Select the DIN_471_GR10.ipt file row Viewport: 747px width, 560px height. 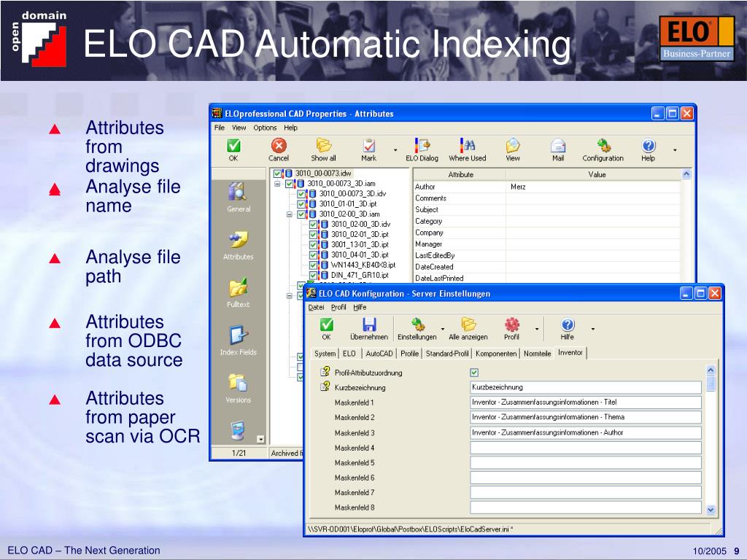(360, 275)
